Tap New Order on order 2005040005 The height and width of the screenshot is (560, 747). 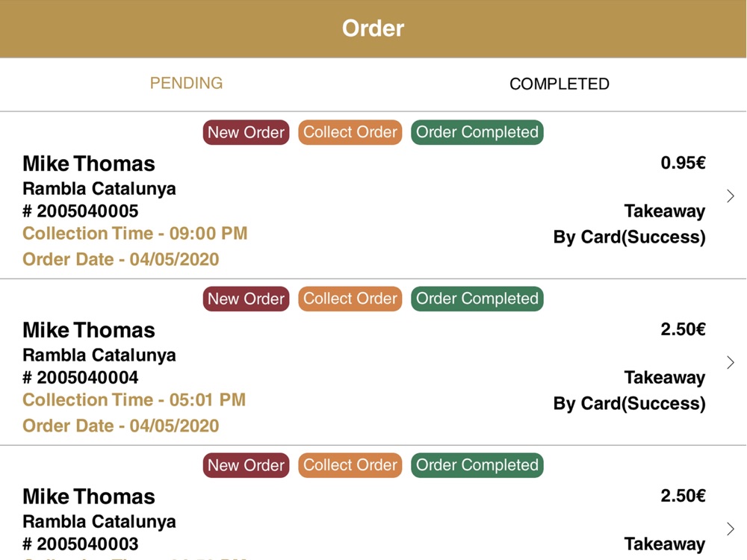tap(246, 132)
